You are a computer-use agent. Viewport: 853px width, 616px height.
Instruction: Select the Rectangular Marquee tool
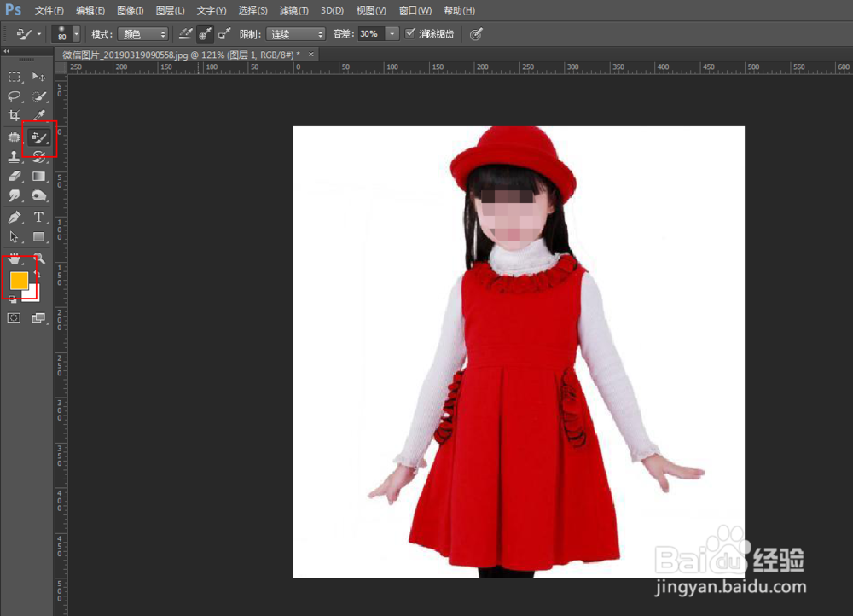15,77
